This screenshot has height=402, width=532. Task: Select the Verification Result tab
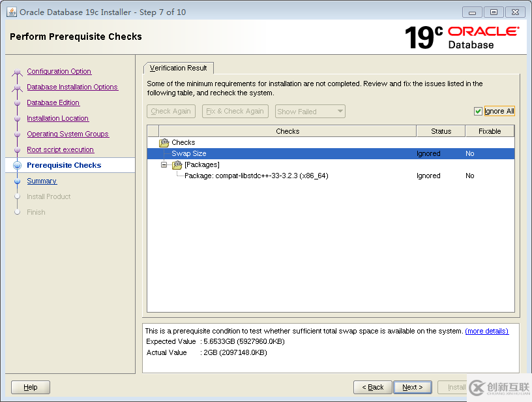tap(179, 68)
